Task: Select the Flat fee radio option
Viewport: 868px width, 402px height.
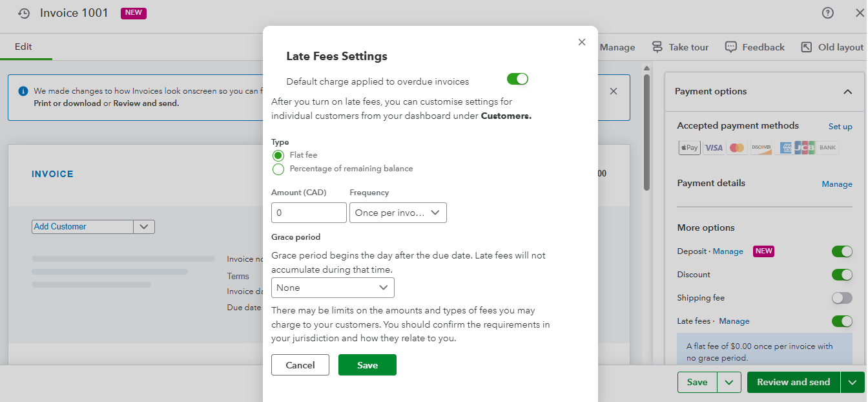Action: [x=278, y=155]
